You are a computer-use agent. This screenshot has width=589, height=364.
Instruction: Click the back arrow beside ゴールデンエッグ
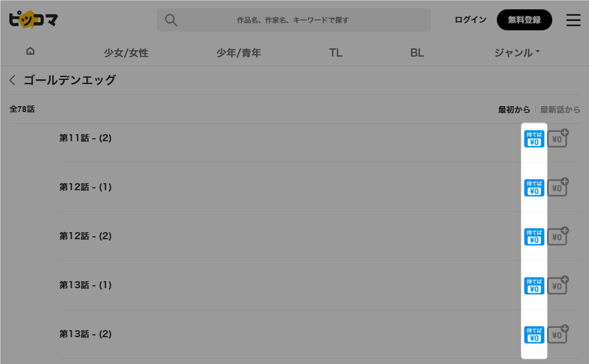click(x=12, y=80)
